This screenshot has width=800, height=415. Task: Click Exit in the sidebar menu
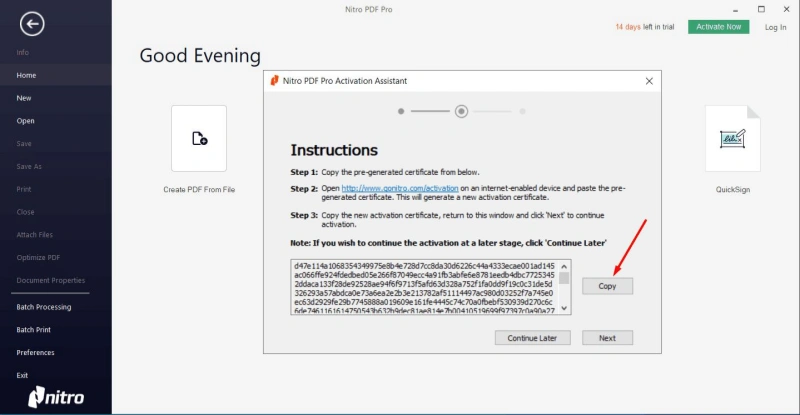coord(22,375)
